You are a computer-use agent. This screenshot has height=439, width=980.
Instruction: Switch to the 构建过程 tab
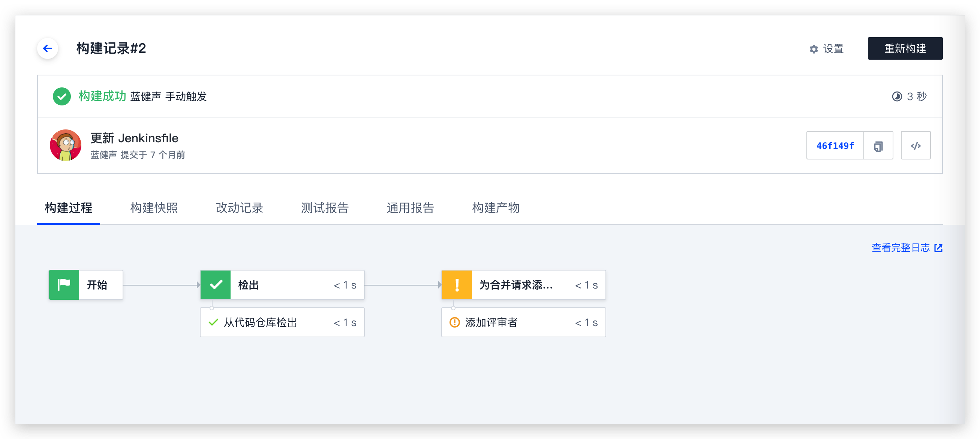click(69, 208)
